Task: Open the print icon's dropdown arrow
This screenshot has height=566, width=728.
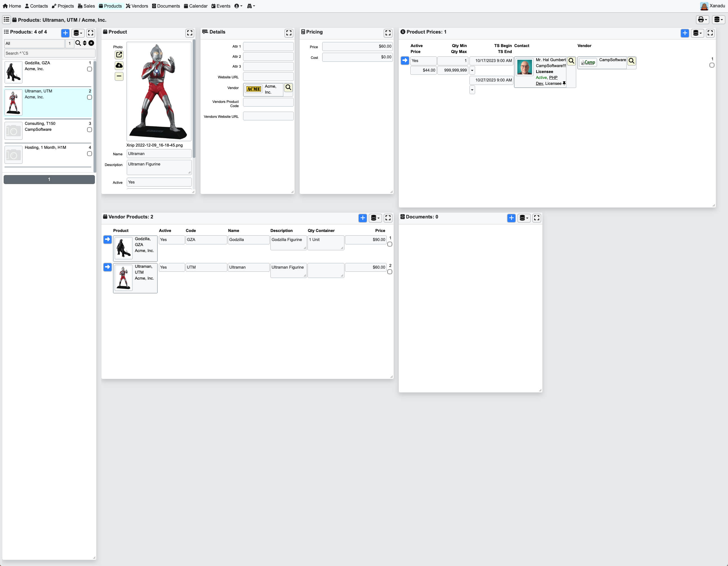Action: (706, 20)
